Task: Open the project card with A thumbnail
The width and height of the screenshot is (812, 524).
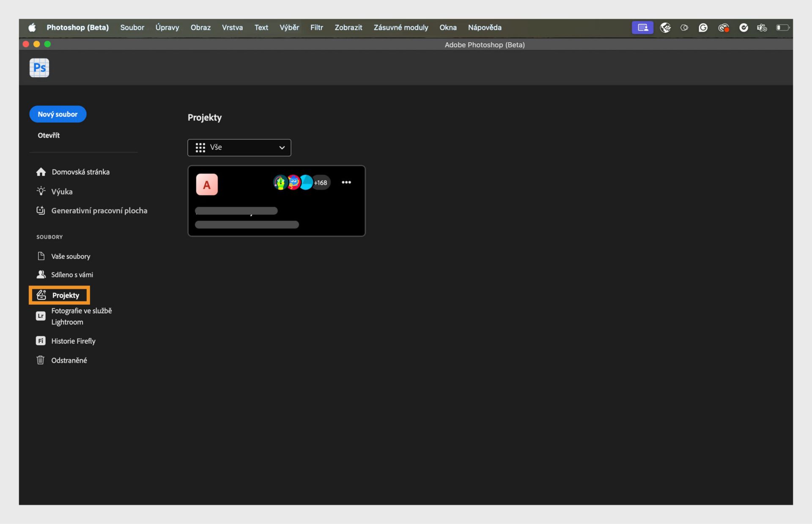Action: tap(207, 185)
